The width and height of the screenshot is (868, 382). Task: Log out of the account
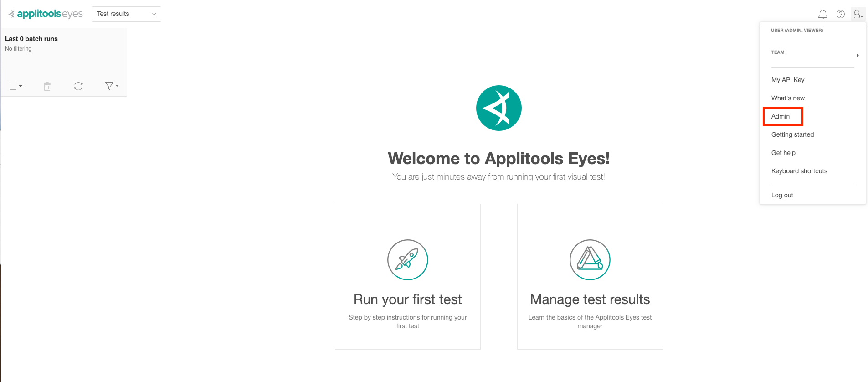click(x=782, y=195)
